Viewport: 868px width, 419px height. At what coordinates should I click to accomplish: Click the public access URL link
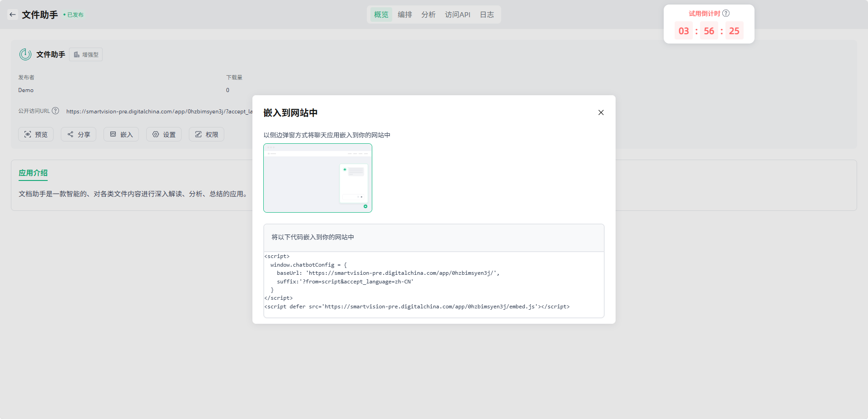tap(159, 112)
